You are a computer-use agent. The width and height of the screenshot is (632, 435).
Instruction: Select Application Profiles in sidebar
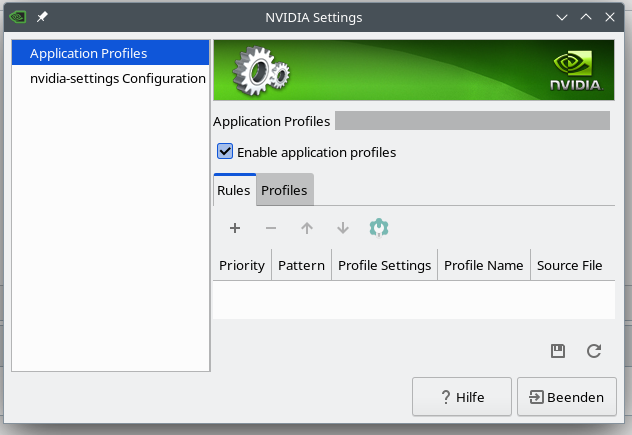(110, 53)
